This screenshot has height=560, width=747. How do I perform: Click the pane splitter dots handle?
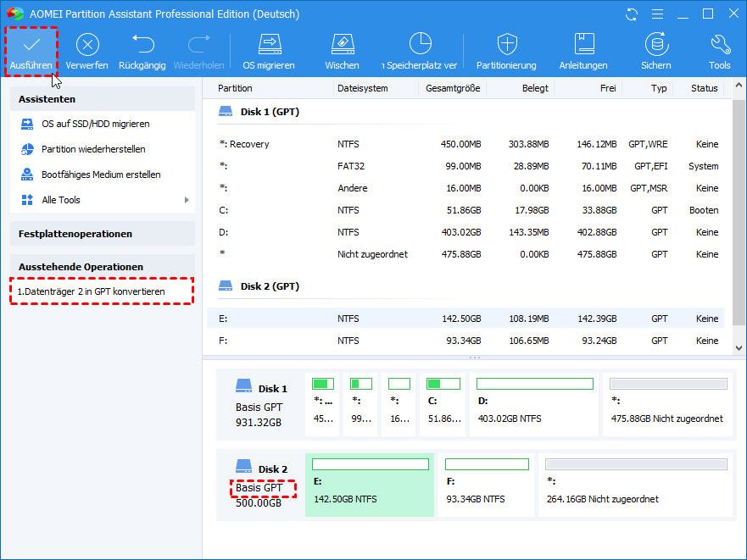[475, 358]
